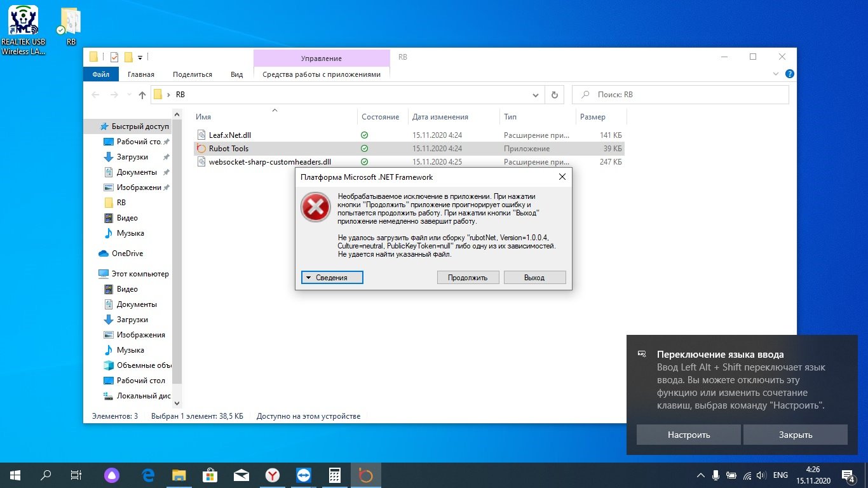Click the Rubot Tools taskbar icon
This screenshot has height=488, width=868.
click(365, 475)
